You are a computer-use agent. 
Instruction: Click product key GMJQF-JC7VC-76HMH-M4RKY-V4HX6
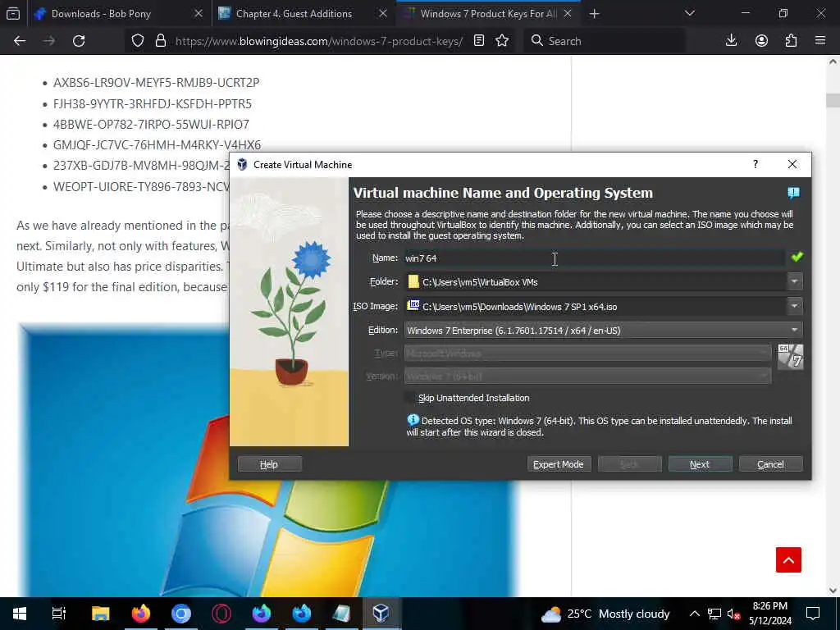pos(157,144)
